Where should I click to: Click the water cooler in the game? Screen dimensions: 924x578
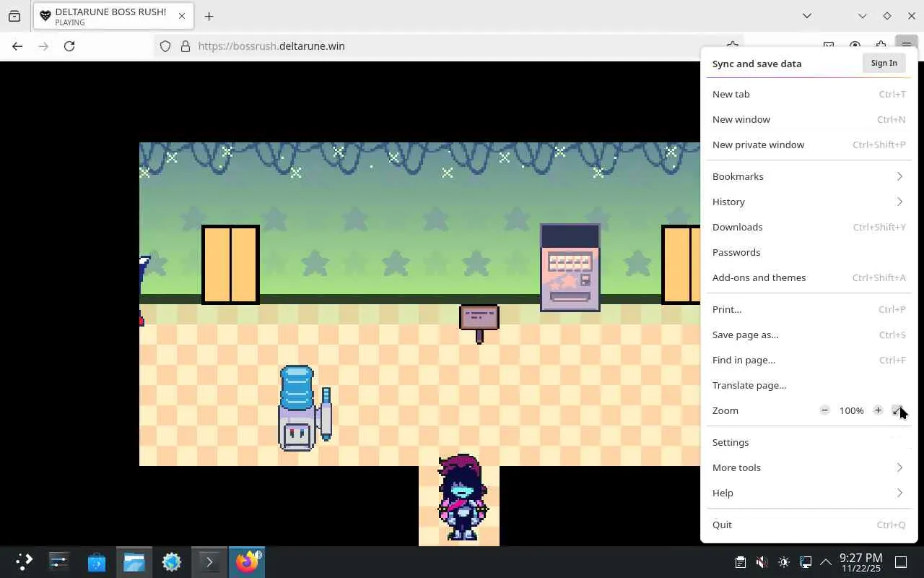(305, 408)
